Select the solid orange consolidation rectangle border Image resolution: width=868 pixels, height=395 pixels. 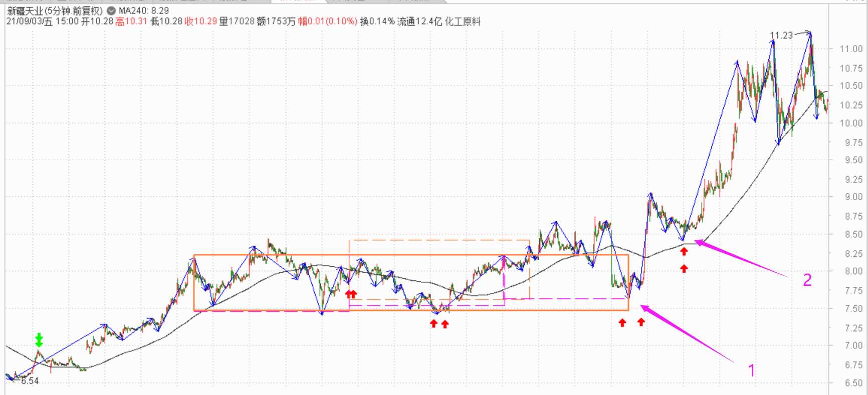click(x=411, y=255)
